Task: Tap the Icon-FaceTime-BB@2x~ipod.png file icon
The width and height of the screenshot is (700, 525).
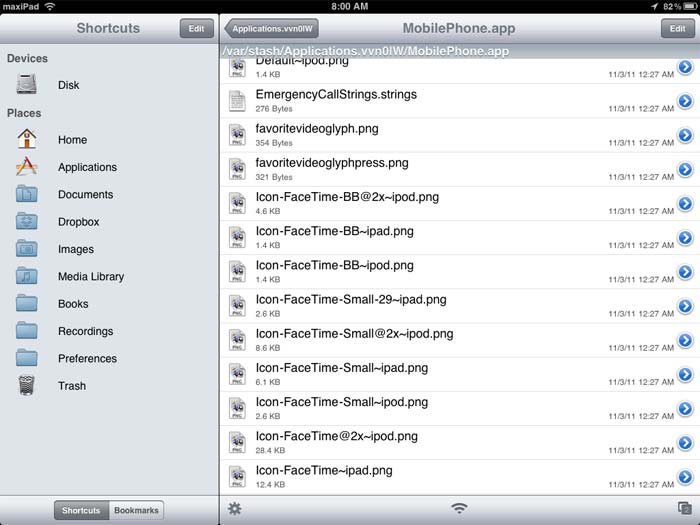Action: [237, 203]
